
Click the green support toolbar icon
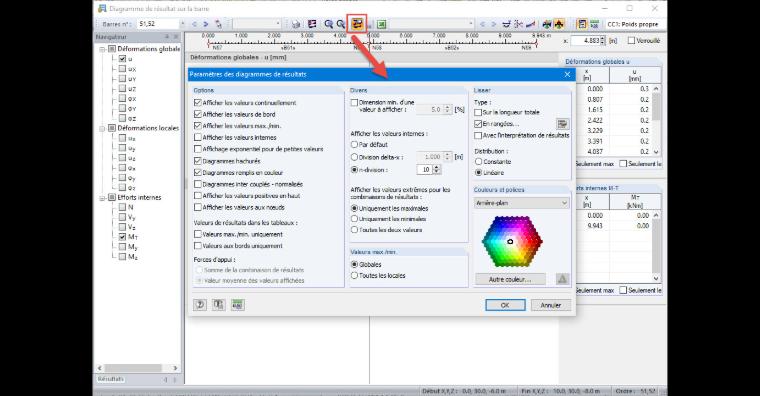[547, 24]
